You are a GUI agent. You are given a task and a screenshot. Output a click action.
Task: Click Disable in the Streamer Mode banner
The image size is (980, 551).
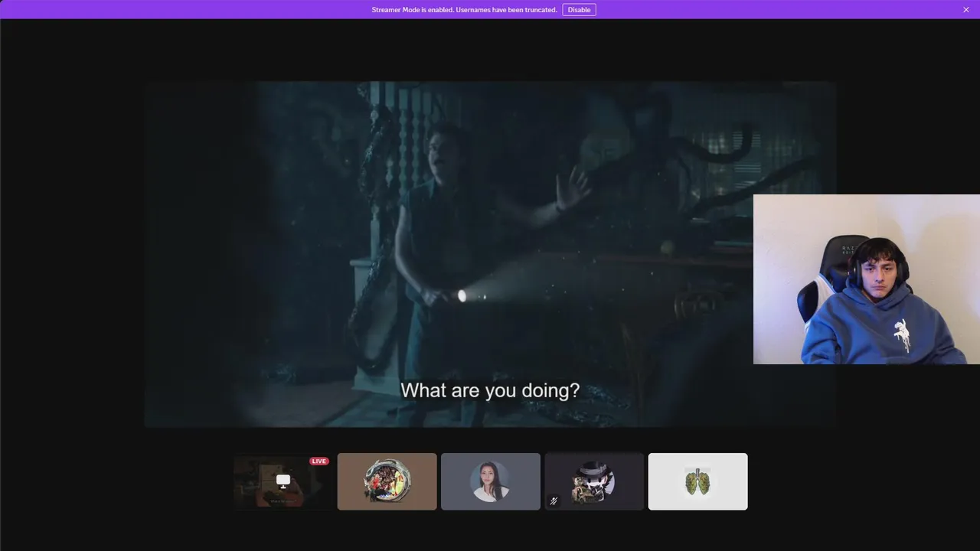point(579,10)
